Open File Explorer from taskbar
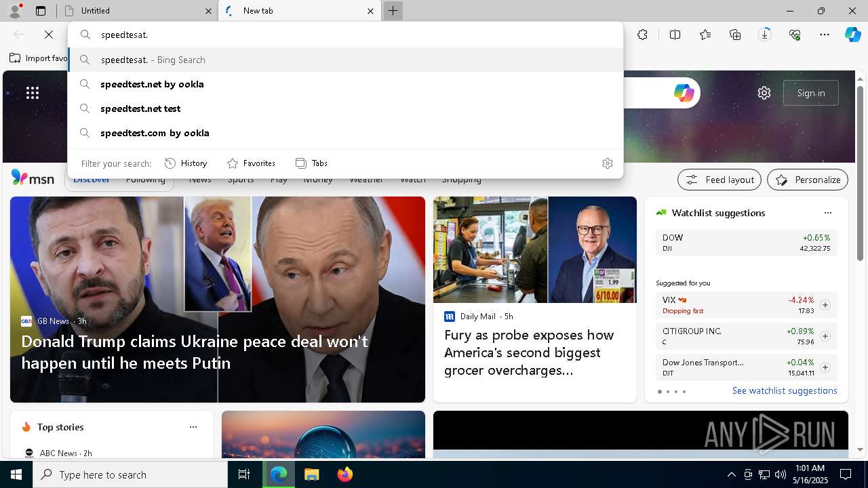 coord(311,474)
